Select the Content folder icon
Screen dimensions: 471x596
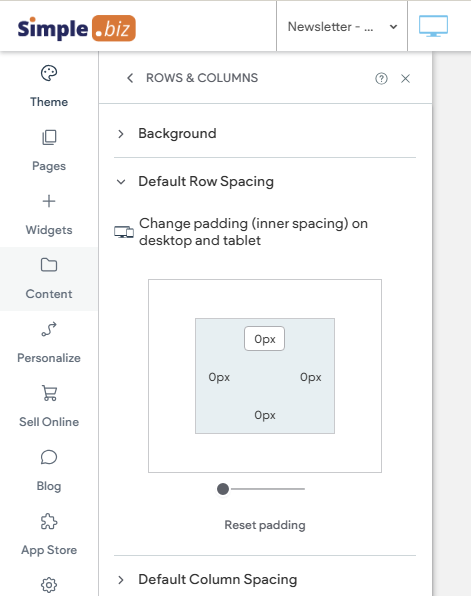[49, 265]
